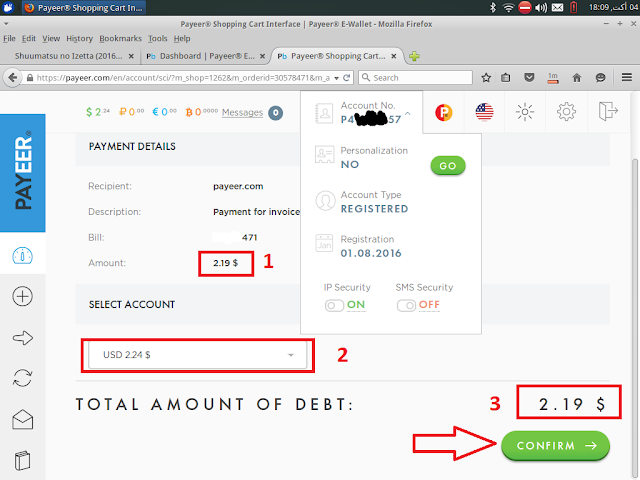
Task: Click the $ 2.24 dollar balance
Action: [x=98, y=112]
